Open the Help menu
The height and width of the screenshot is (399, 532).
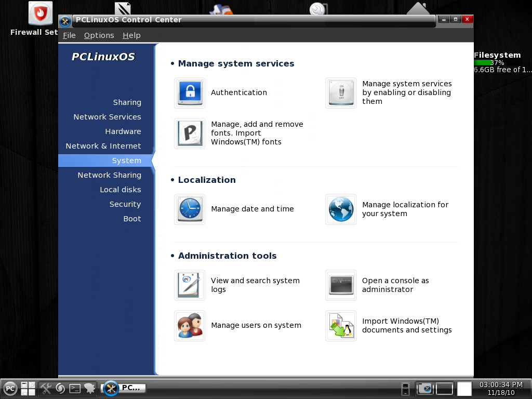tap(131, 35)
